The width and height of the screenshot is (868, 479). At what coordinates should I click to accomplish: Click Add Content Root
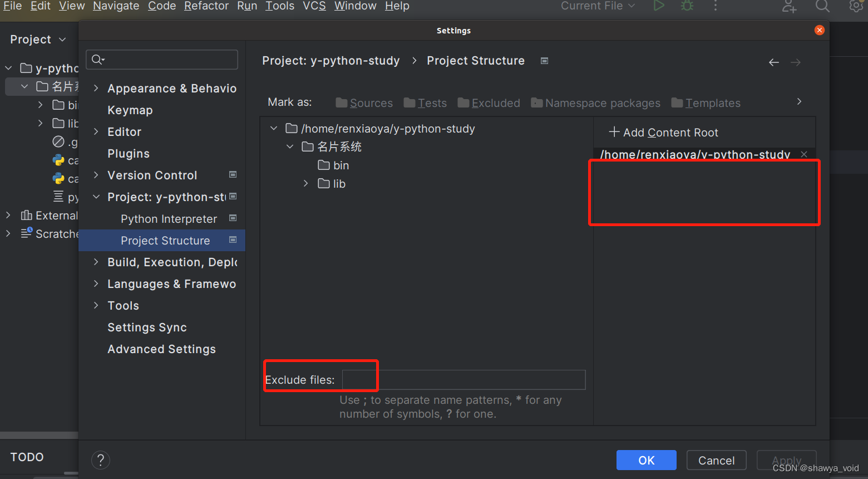click(x=663, y=133)
